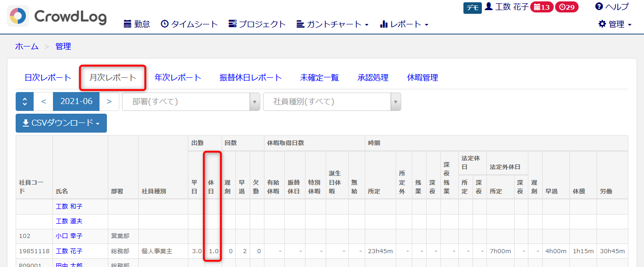
Task: Open the タイムシート page
Action: point(189,24)
